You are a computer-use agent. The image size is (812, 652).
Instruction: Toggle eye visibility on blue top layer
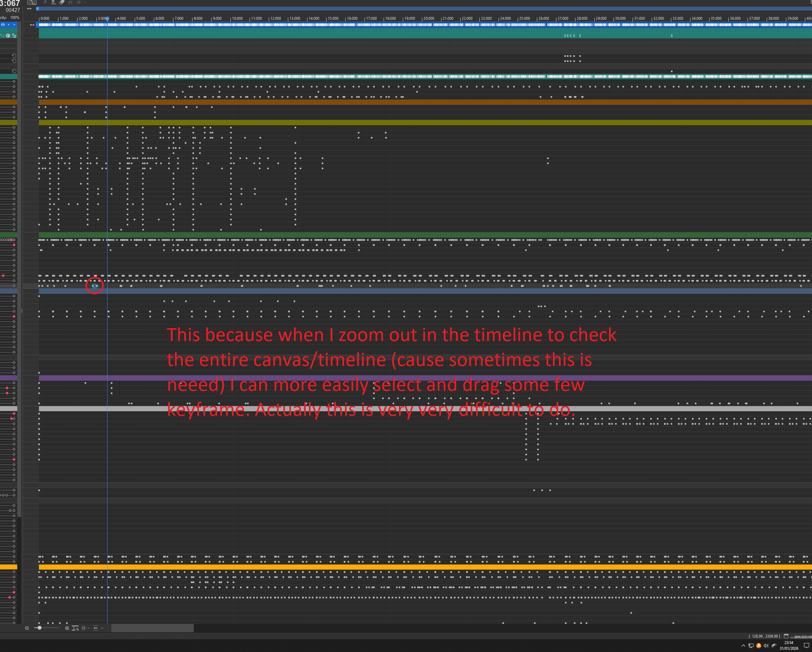(x=3, y=25)
